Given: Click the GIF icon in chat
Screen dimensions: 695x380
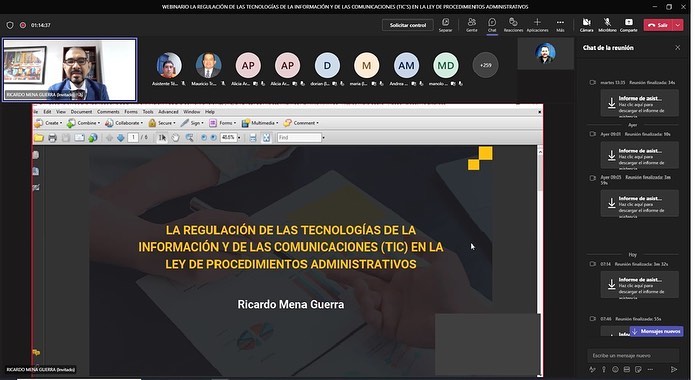Looking at the screenshot, I should pos(627,369).
